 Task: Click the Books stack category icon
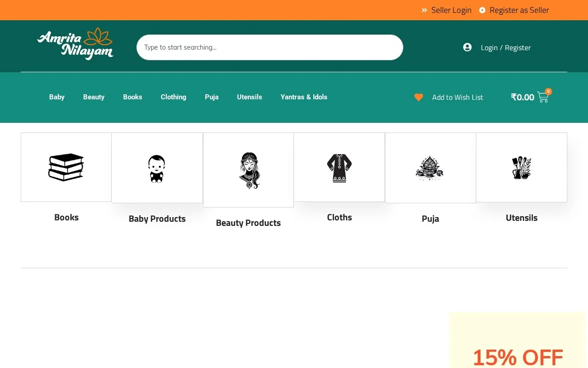66,167
